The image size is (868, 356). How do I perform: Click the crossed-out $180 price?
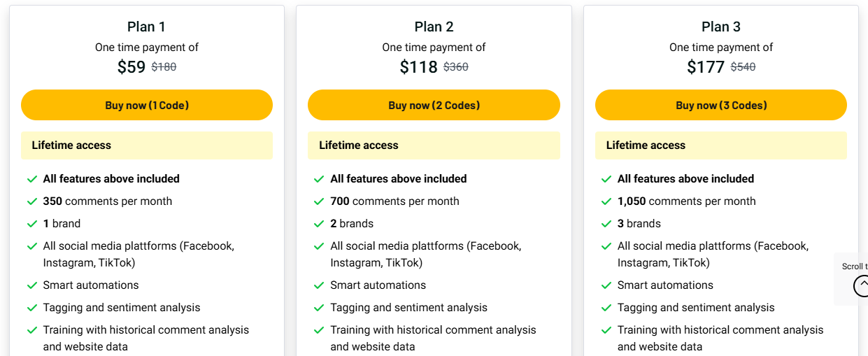[x=164, y=67]
